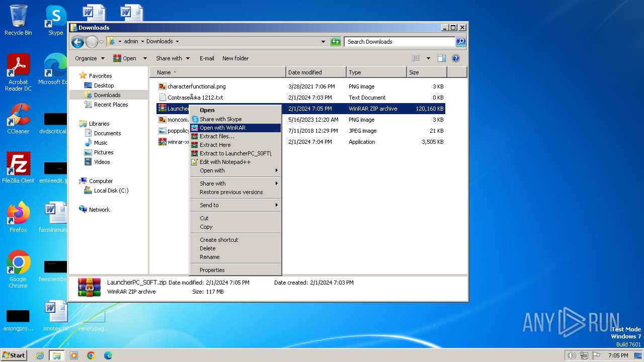The width and height of the screenshot is (644, 362).
Task: Expand address bar history dropdown arrow
Action: pos(323,42)
